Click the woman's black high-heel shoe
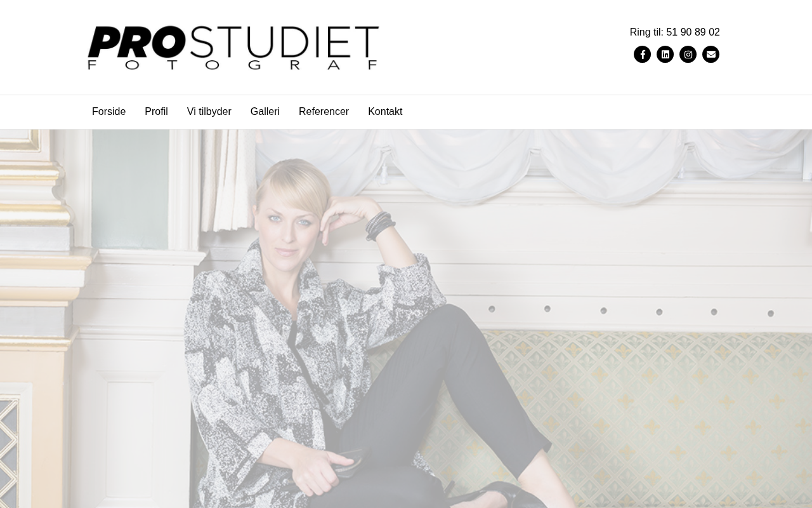 501,495
